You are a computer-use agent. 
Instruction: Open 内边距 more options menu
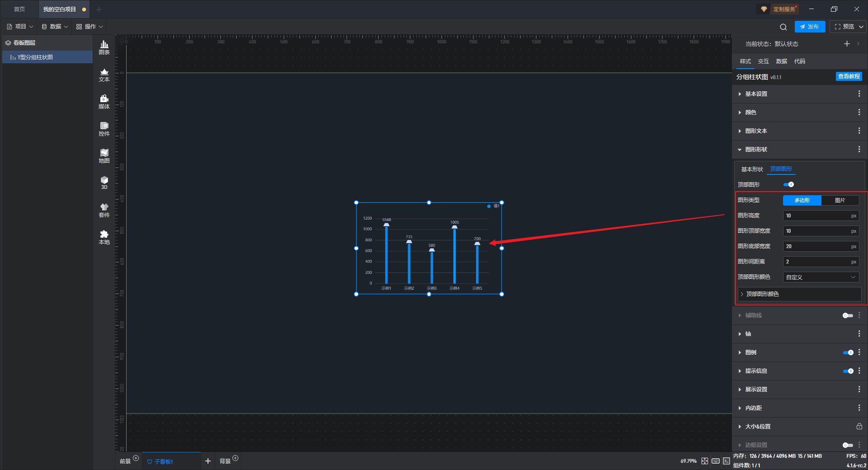pyautogui.click(x=859, y=408)
